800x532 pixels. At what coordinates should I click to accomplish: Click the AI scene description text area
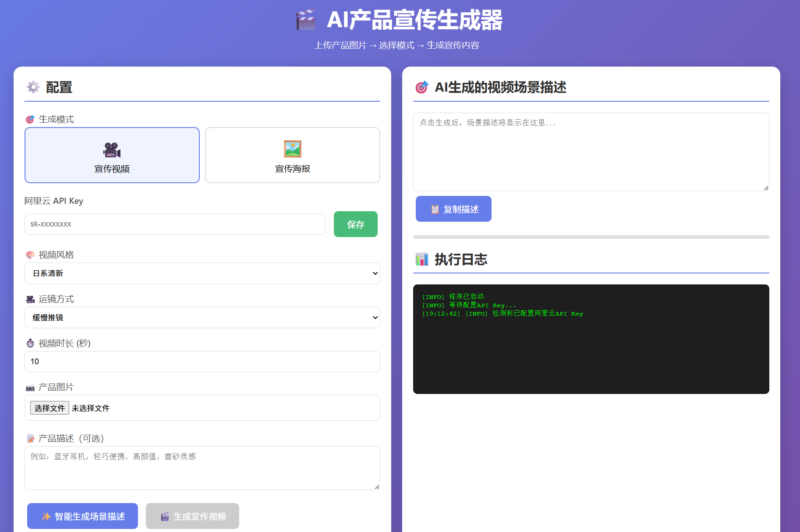[x=591, y=152]
